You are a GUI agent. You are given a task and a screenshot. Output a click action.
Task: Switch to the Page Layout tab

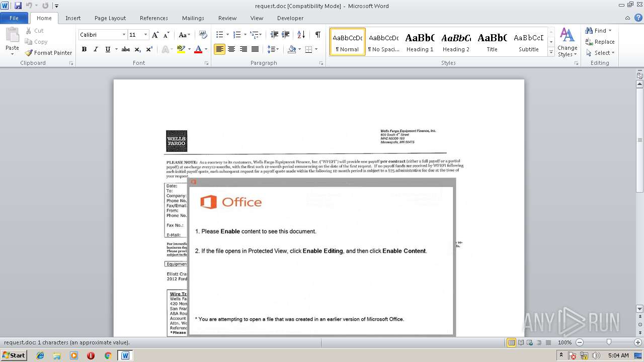pos(110,18)
